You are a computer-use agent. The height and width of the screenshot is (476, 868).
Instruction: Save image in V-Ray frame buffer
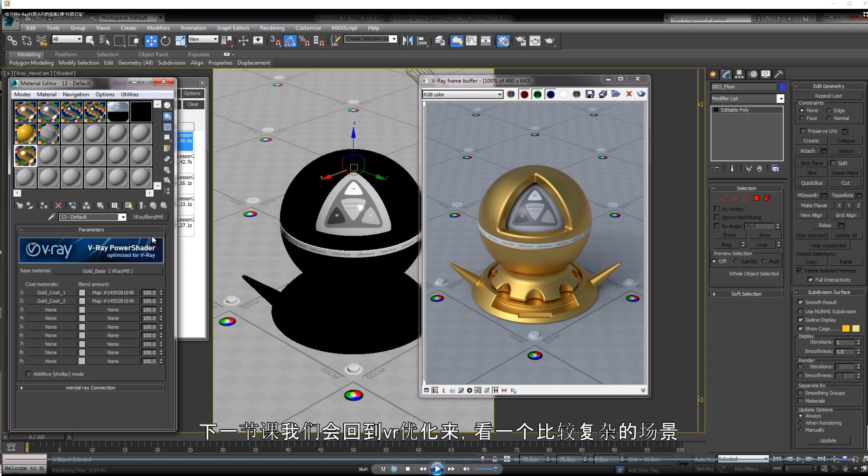point(590,94)
